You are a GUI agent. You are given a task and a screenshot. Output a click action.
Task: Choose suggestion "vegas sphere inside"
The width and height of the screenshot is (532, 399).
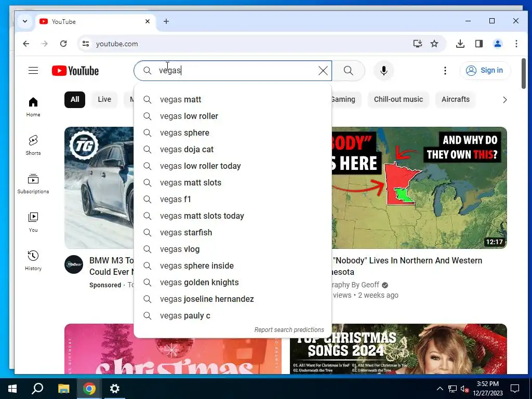coord(233,265)
